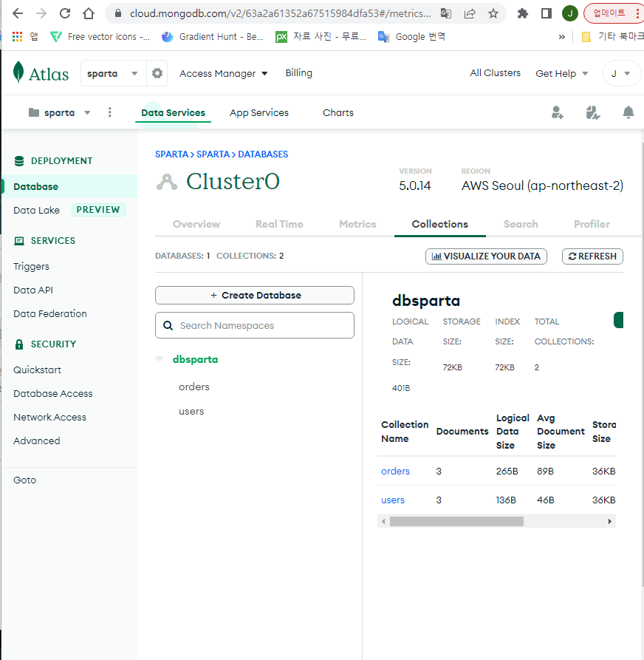Open the orders link in table
The image size is (644, 660).
[395, 471]
